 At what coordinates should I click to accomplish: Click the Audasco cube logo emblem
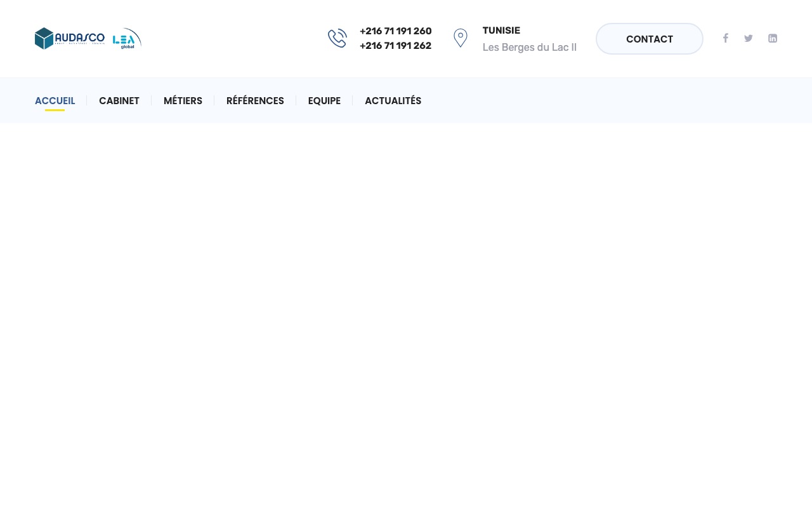tap(44, 38)
